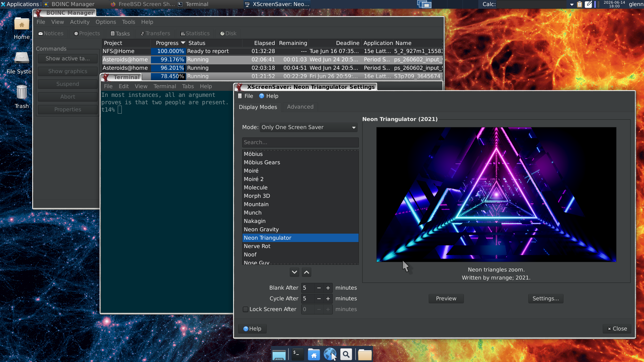The image size is (644, 362).
Task: Click the up chevron below the screensaver list
Action: [x=307, y=272]
